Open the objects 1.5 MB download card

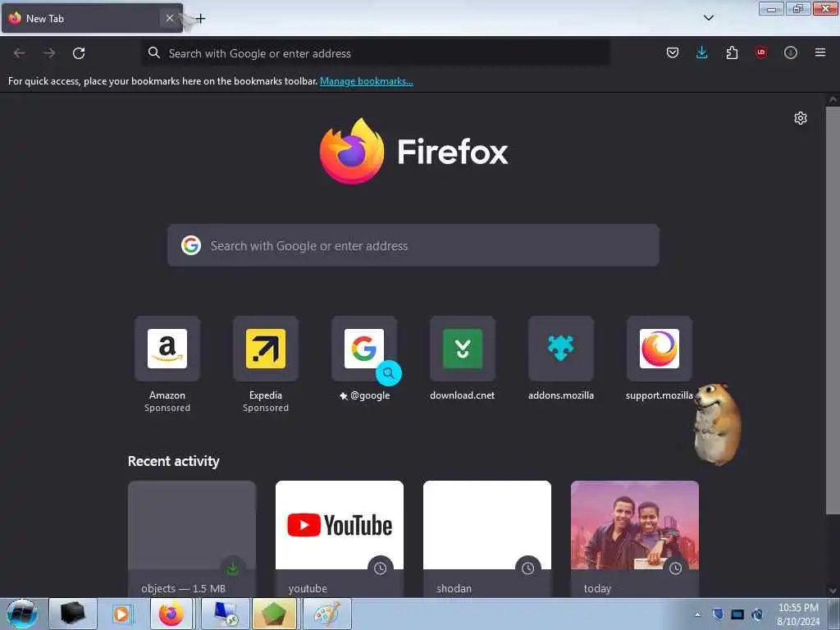pos(192,539)
